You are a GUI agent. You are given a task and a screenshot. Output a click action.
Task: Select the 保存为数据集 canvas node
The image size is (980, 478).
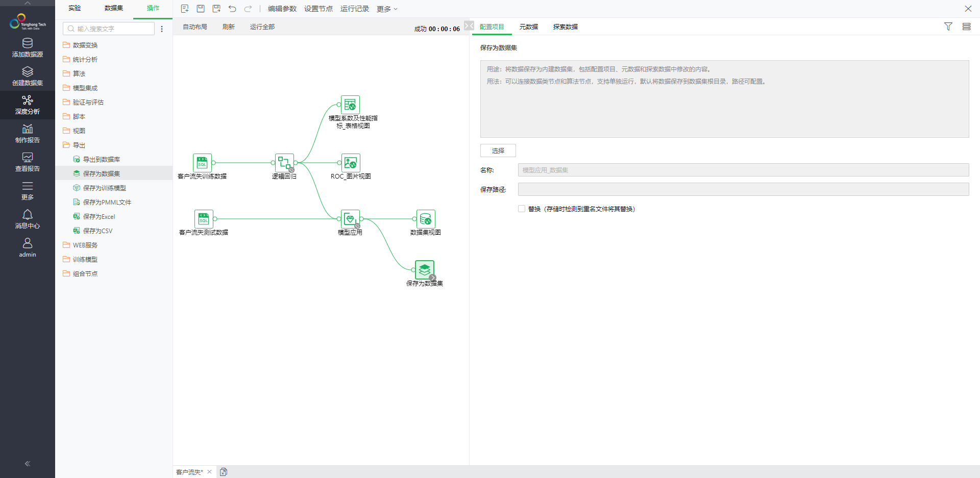(x=425, y=270)
